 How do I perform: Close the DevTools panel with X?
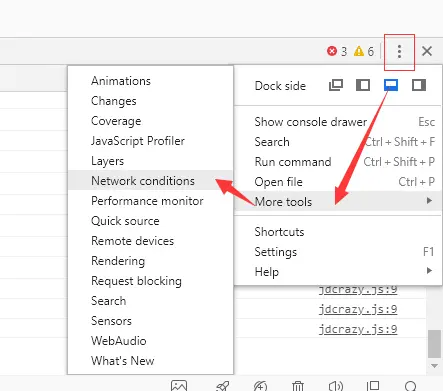click(x=427, y=51)
